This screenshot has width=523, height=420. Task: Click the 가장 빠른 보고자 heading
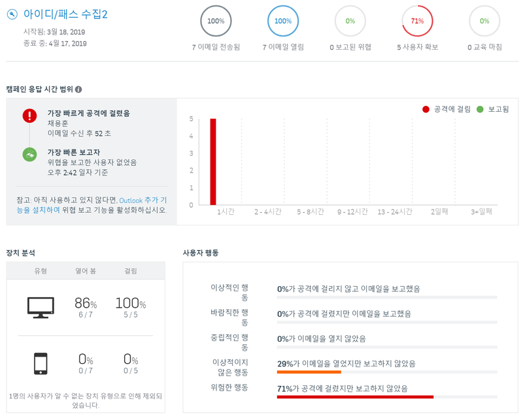[x=73, y=152]
